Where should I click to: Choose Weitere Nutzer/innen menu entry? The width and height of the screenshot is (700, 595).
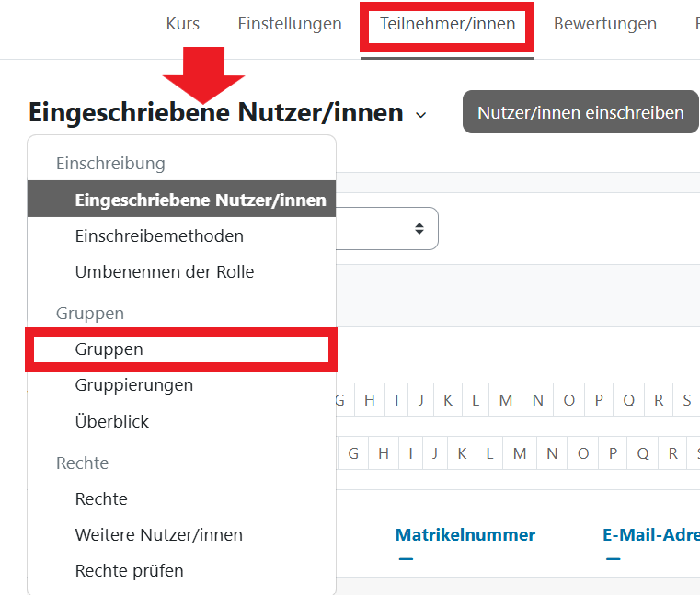click(159, 535)
